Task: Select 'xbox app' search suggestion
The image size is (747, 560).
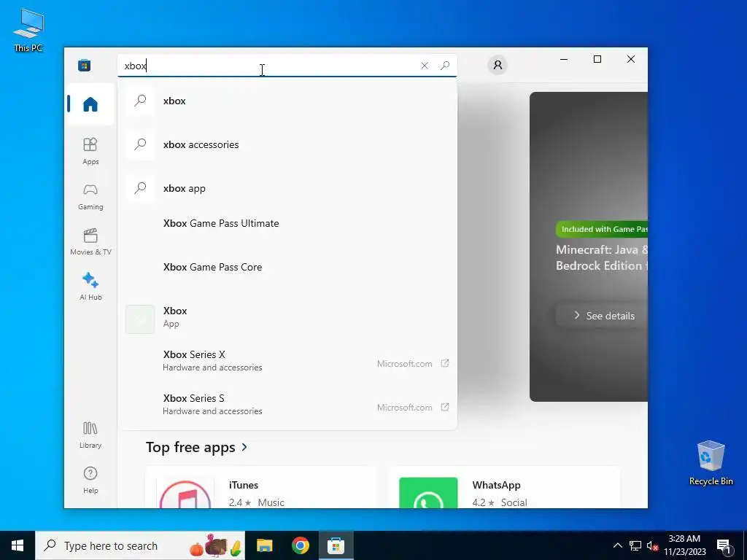Action: pos(287,189)
